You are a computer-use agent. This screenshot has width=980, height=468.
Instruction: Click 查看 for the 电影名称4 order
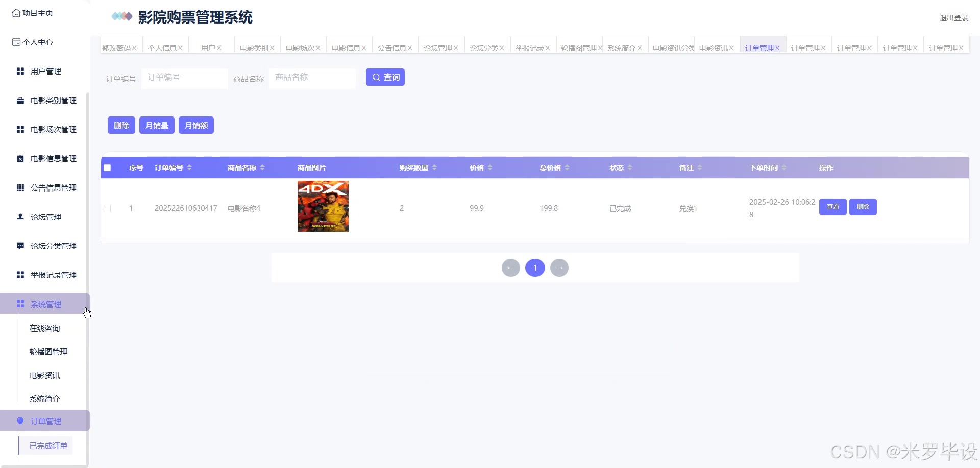tap(833, 207)
